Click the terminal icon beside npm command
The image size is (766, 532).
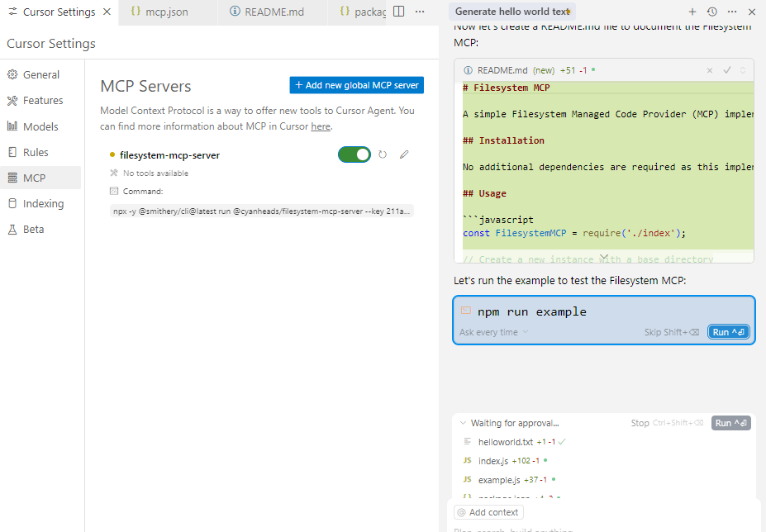[x=466, y=311]
